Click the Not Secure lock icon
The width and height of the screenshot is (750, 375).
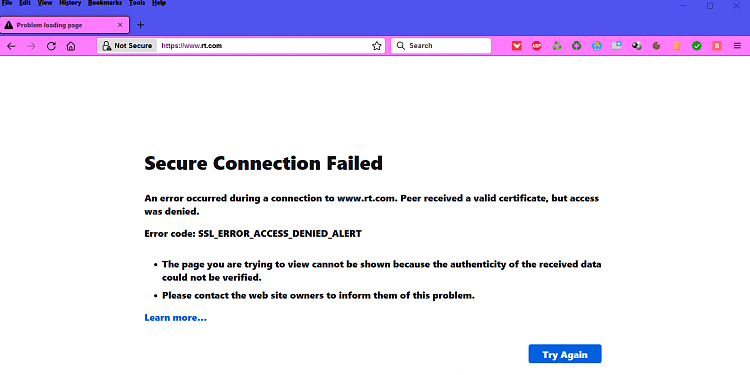(107, 46)
